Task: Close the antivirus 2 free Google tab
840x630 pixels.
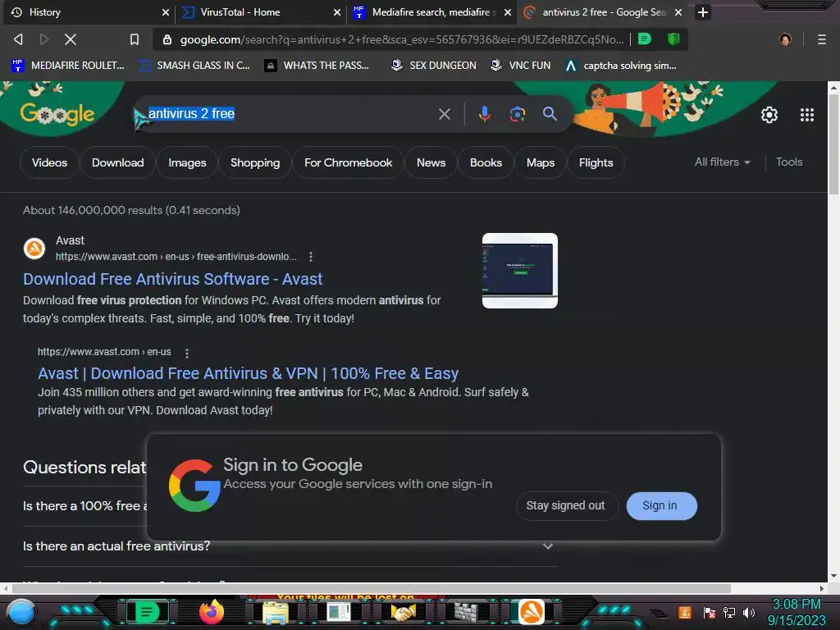Action: [x=678, y=11]
